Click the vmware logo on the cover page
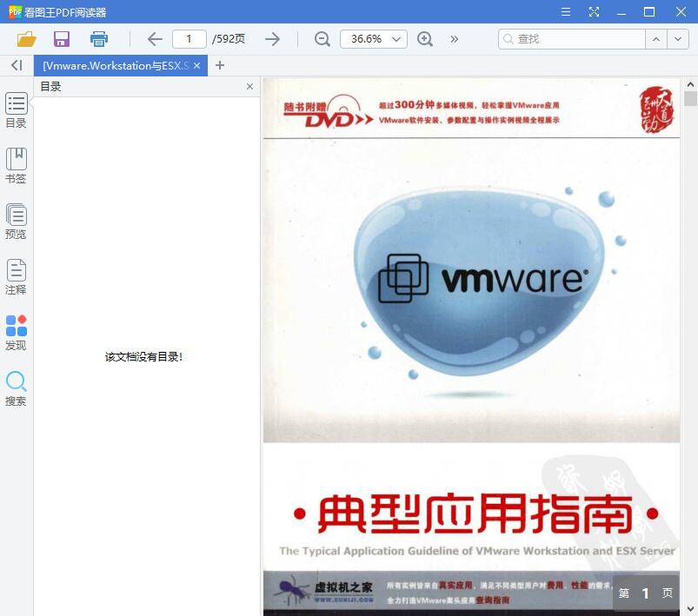The height and width of the screenshot is (616, 698). coord(483,278)
